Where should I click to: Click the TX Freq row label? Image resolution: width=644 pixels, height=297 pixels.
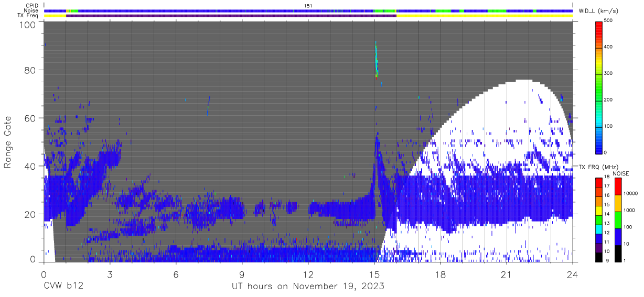(x=28, y=15)
